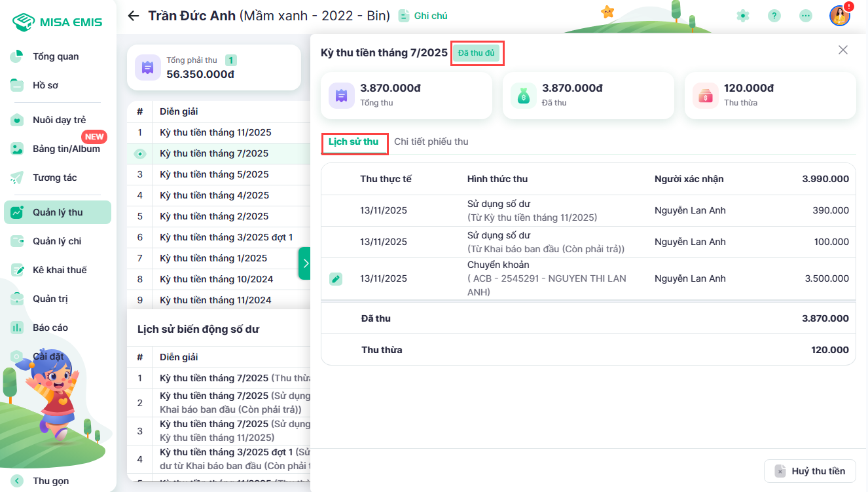Expand the panel with green arrow handle
This screenshot has height=492, width=868.
point(304,263)
